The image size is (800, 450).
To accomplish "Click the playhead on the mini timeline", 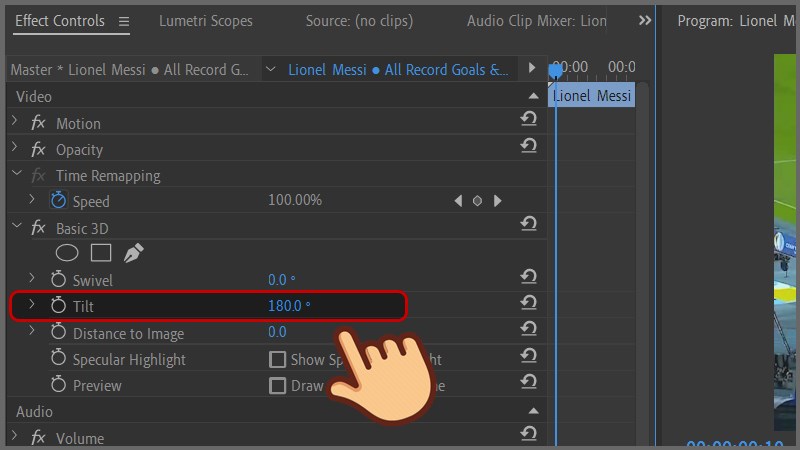I will point(555,70).
